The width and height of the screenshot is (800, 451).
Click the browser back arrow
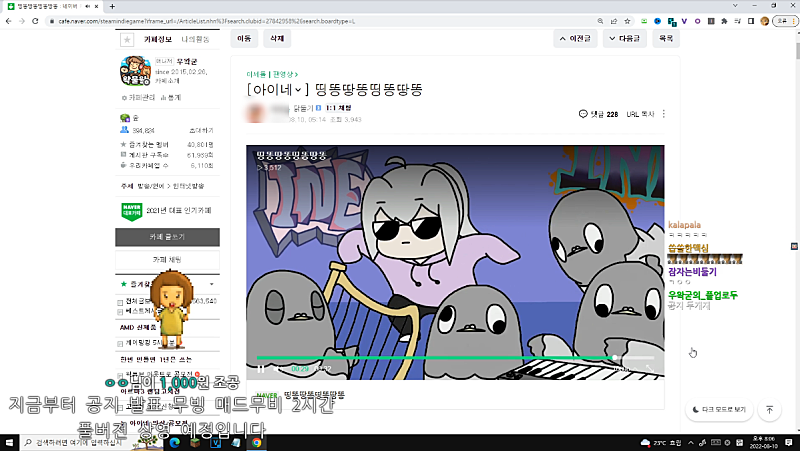[8, 21]
